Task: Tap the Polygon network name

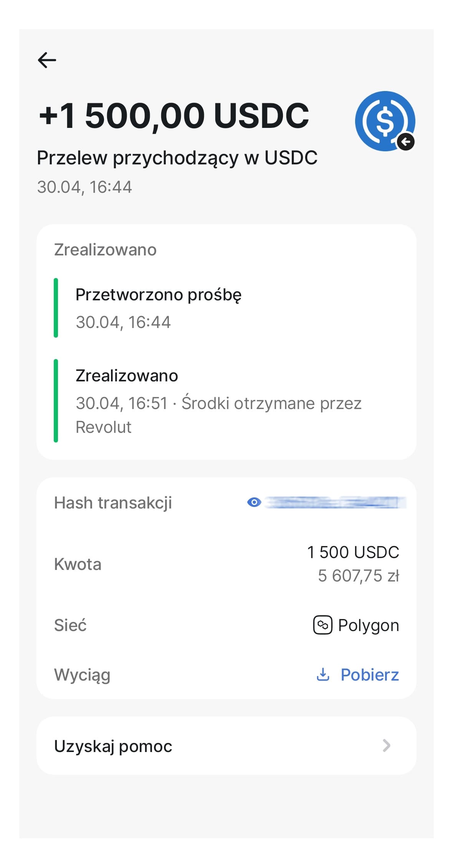Action: click(x=369, y=626)
